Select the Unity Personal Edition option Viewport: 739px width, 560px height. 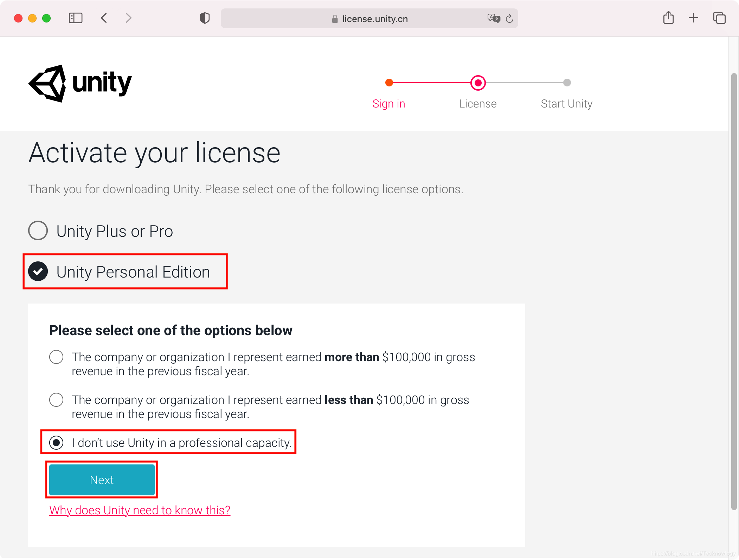click(x=38, y=271)
